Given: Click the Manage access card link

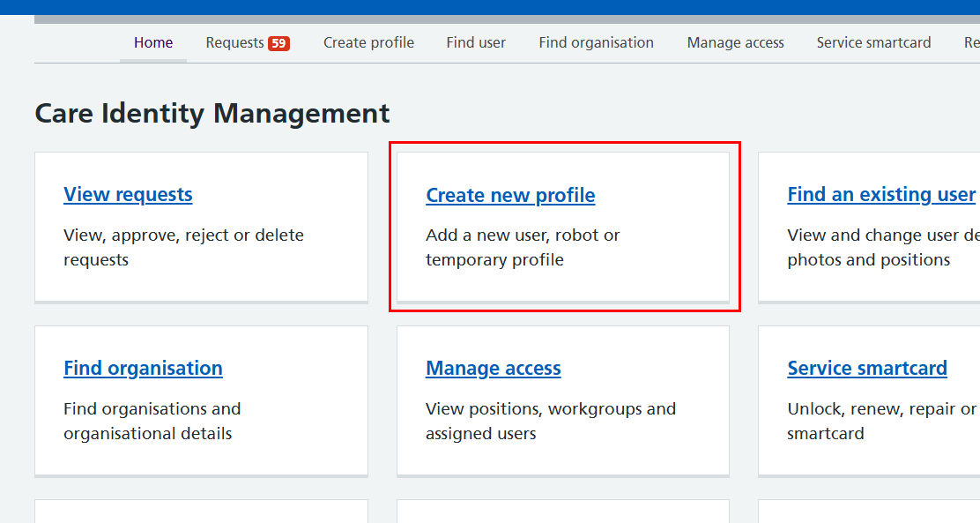Looking at the screenshot, I should click(x=494, y=369).
